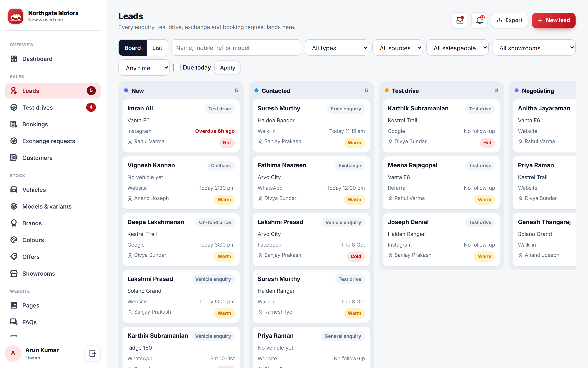
Task: Go to Brands page
Action: click(x=53, y=223)
